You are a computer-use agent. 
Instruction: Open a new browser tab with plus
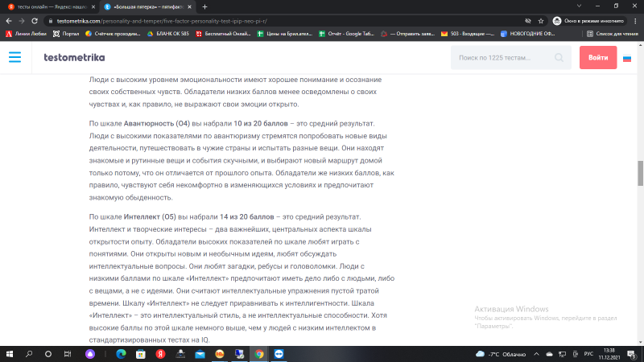click(204, 6)
